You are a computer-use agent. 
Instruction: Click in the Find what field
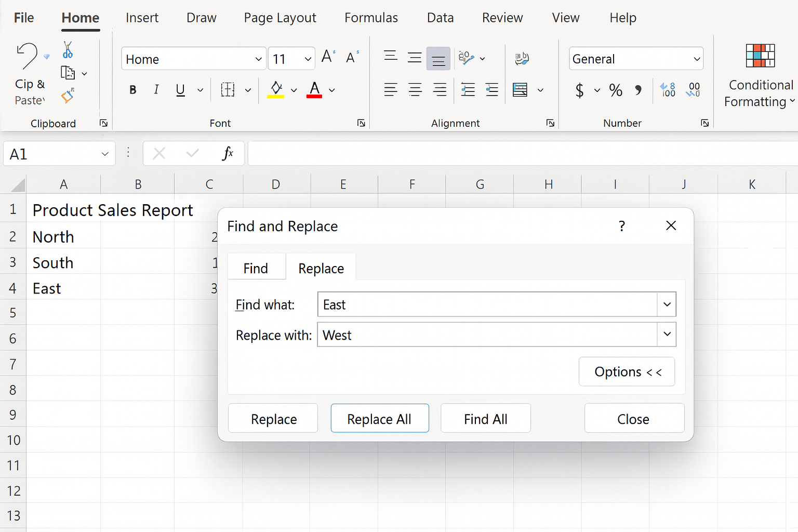click(x=487, y=304)
